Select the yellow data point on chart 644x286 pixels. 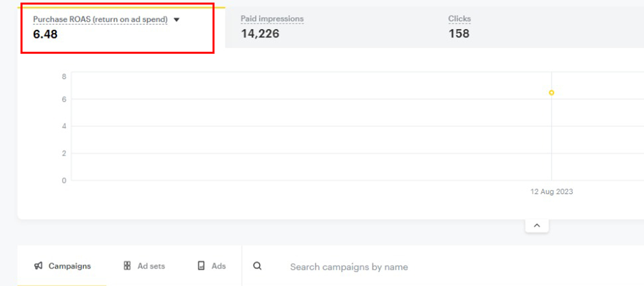coord(551,93)
